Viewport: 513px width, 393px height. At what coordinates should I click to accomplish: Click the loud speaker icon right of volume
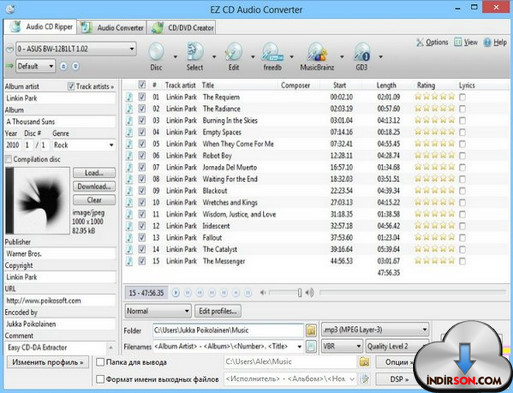[310, 293]
